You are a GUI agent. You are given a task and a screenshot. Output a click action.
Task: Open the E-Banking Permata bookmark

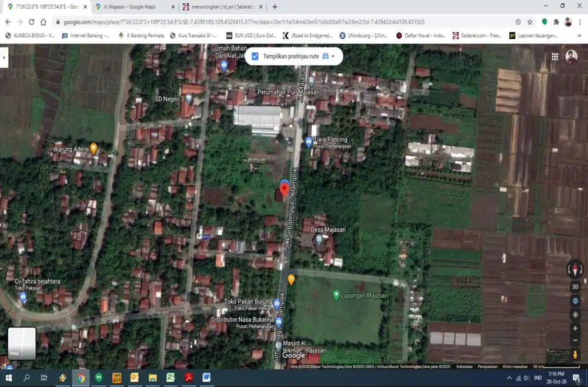click(141, 36)
